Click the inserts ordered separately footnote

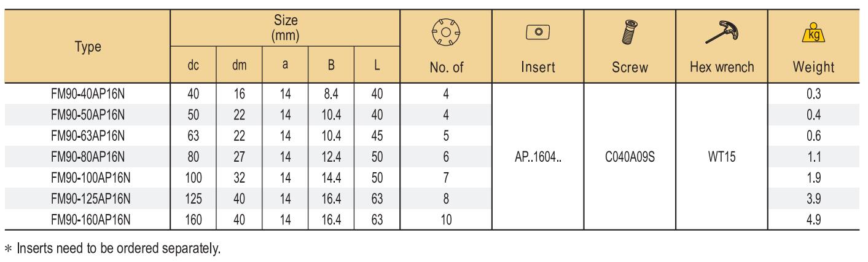click(112, 250)
